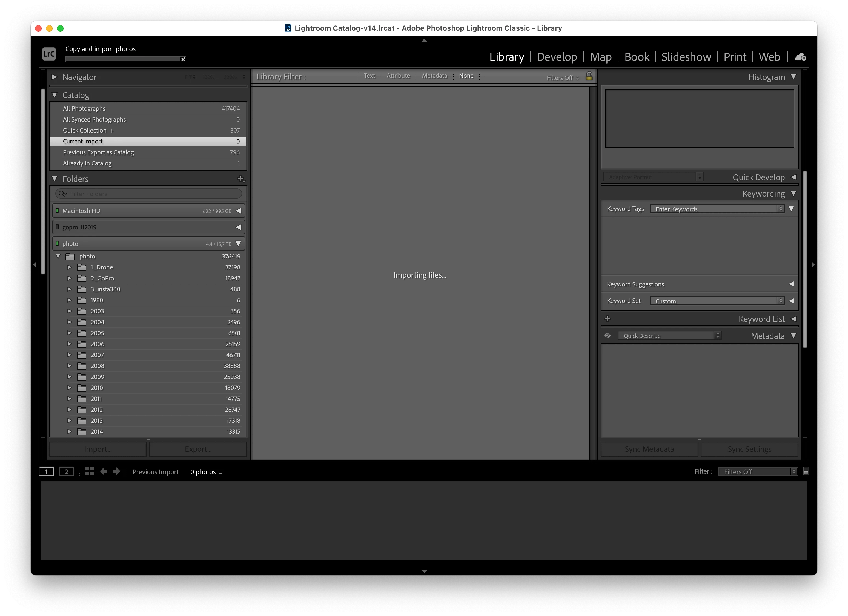
Task: Click the Library Filter lock icon
Action: click(589, 76)
